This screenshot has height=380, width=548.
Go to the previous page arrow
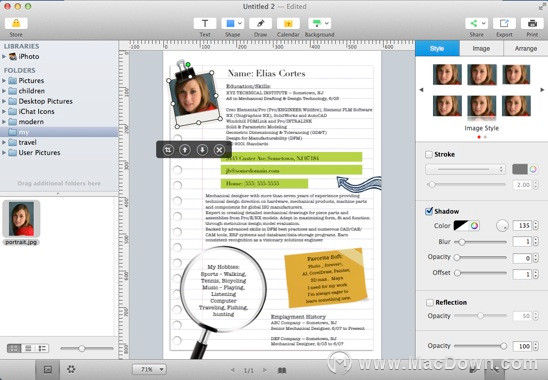(x=233, y=370)
